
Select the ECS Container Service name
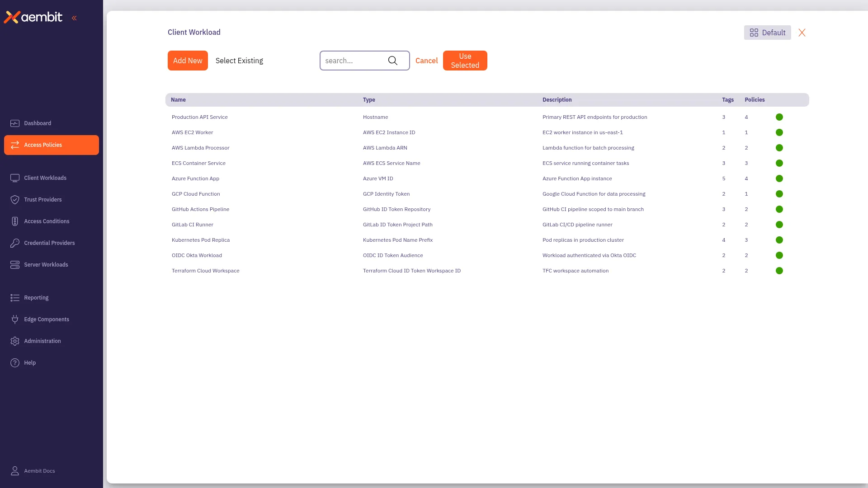click(x=198, y=163)
